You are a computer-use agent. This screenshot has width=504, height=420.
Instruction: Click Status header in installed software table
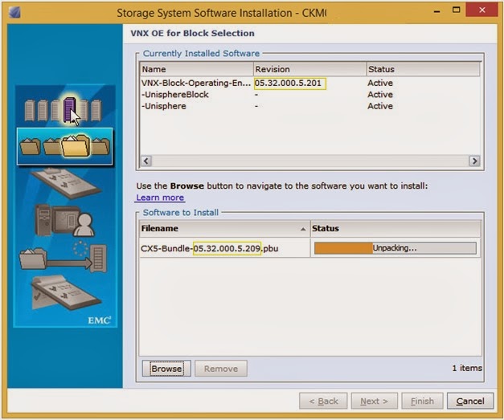[423, 69]
